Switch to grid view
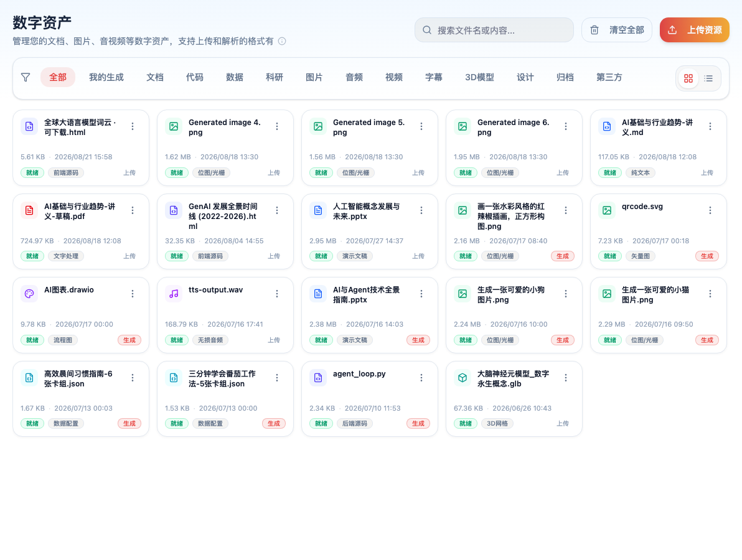Image resolution: width=742 pixels, height=560 pixels. tap(688, 78)
